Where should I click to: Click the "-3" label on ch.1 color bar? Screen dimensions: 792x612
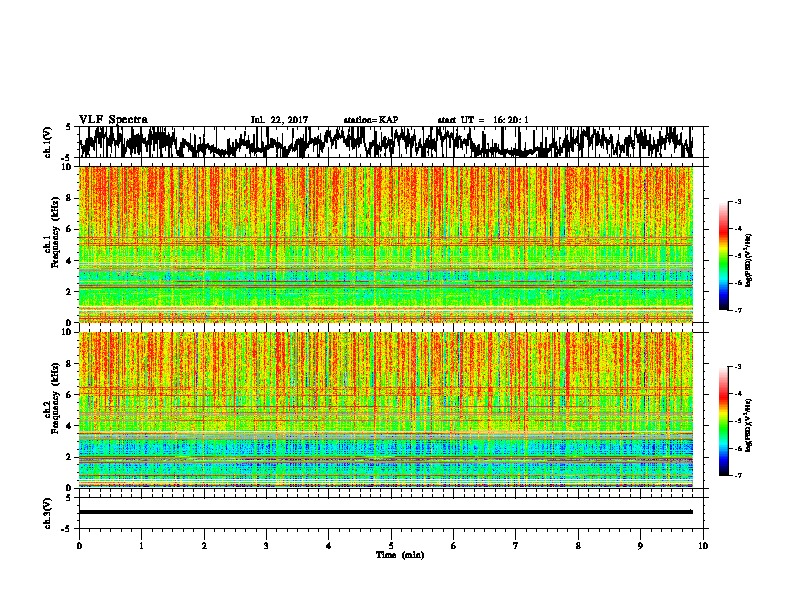738,202
